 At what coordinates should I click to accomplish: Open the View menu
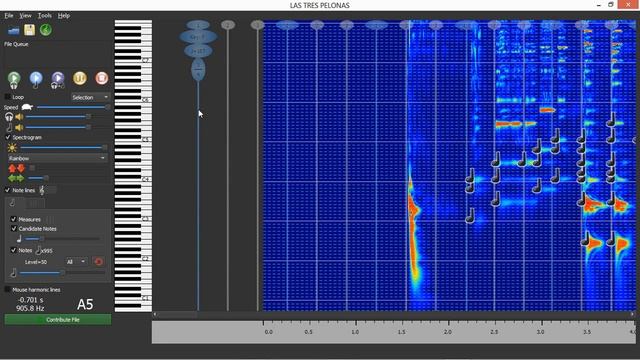click(x=25, y=16)
